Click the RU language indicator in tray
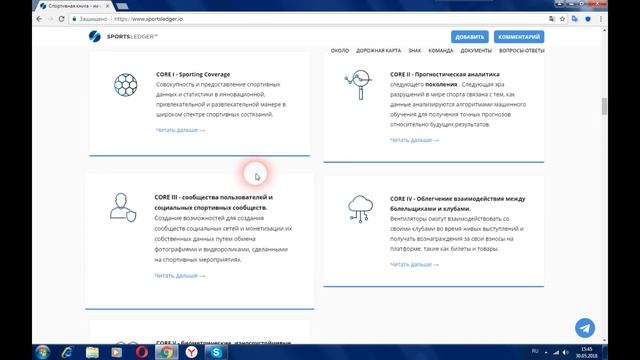Viewport: 640px width, 360px height. (535, 351)
